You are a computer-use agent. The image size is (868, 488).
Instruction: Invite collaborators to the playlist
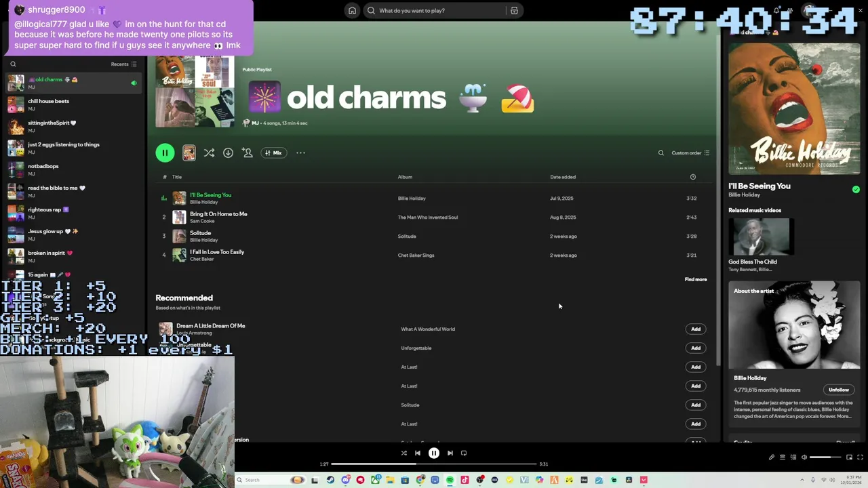pos(248,152)
